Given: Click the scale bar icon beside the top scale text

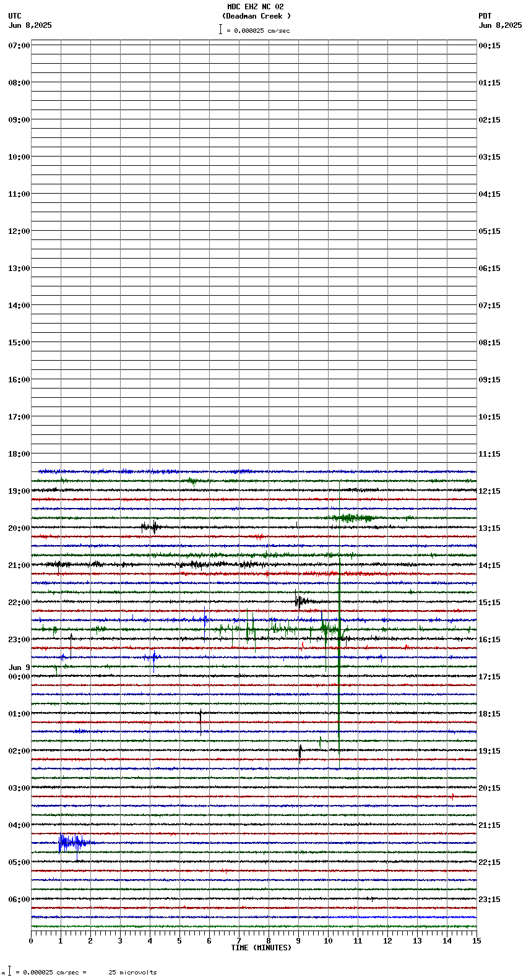Looking at the screenshot, I should pyautogui.click(x=220, y=29).
